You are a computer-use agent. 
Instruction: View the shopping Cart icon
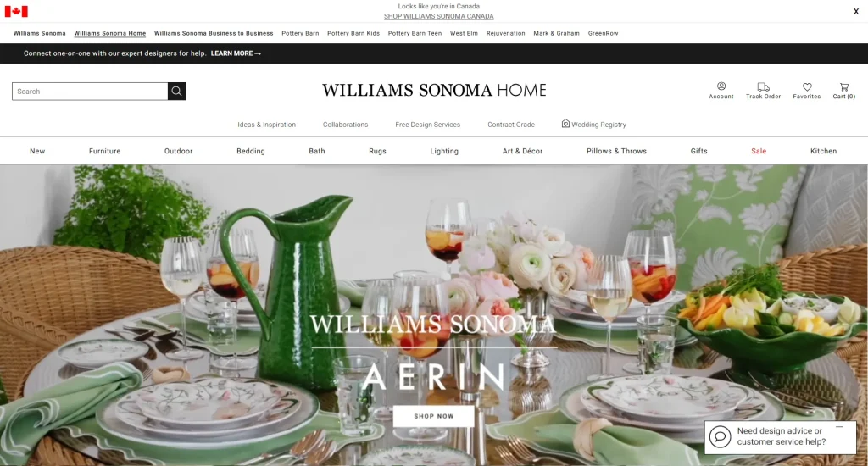coord(843,87)
